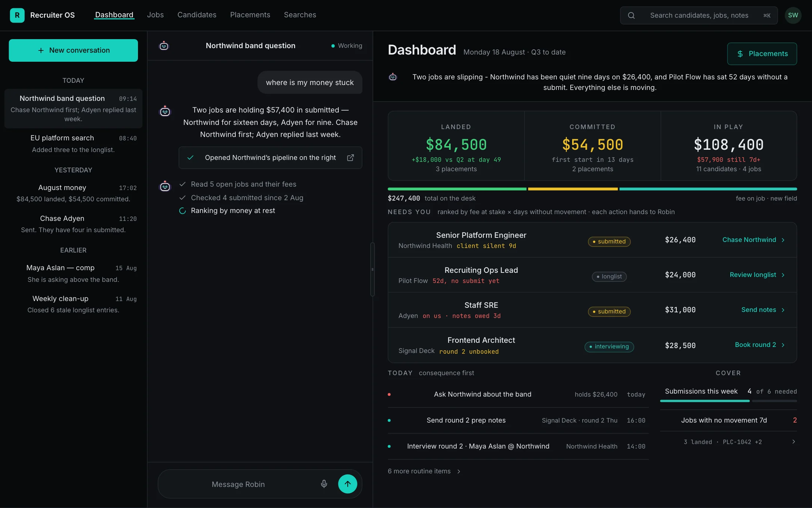Click the chevron next to Book round 2
The height and width of the screenshot is (508, 812).
coord(783,345)
